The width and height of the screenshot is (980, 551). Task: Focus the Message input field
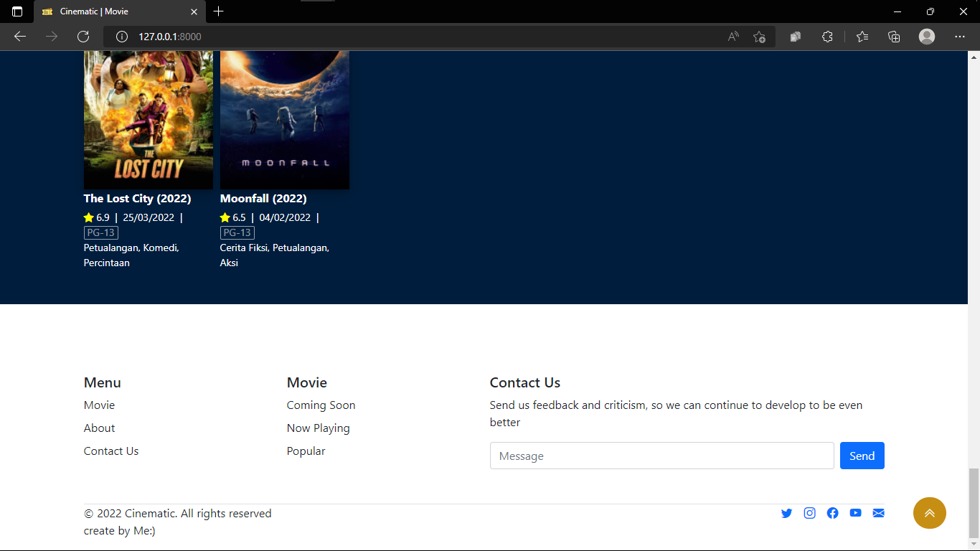tap(661, 456)
